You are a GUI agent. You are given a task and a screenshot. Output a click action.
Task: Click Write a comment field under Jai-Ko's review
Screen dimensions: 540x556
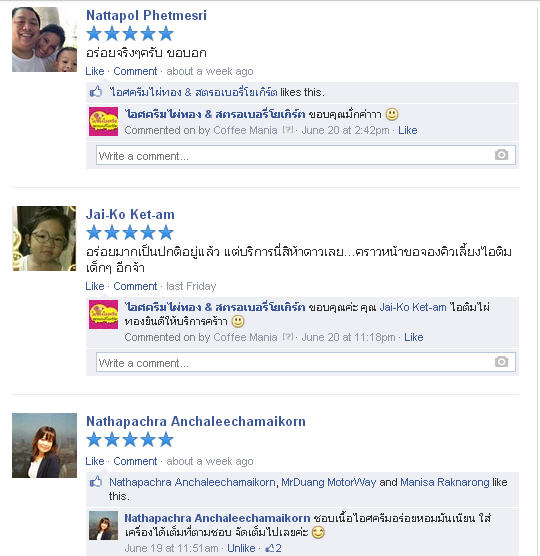click(306, 362)
